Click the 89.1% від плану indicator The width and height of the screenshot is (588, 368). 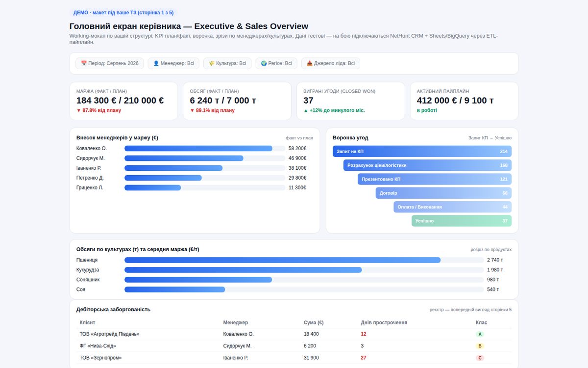click(x=212, y=110)
